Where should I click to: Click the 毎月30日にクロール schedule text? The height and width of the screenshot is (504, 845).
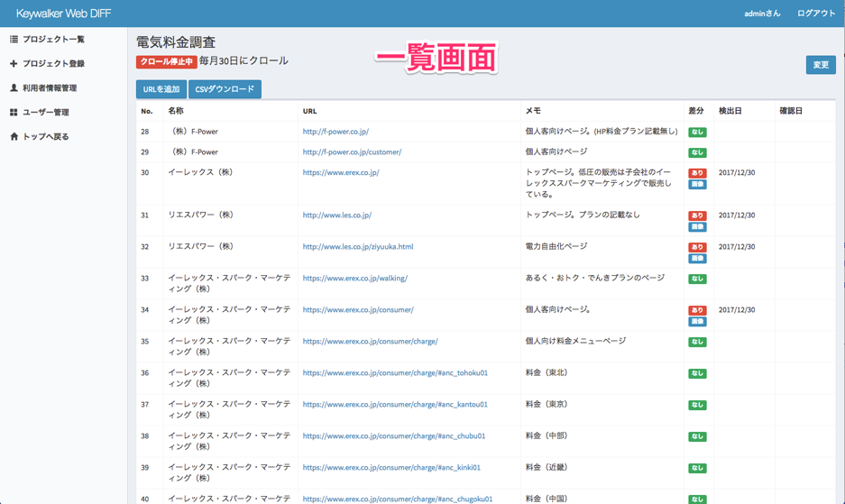[243, 61]
